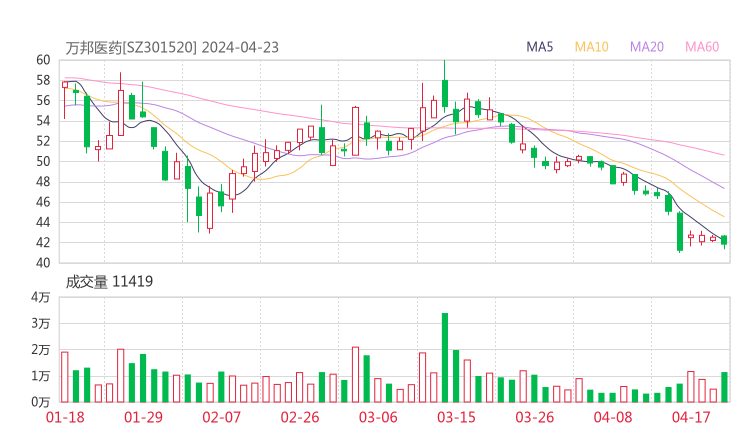Click the MA20 legend label
The width and height of the screenshot is (740, 440).
pyautogui.click(x=647, y=47)
